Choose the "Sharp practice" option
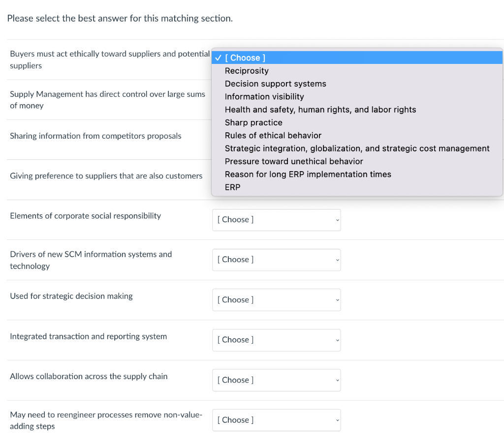 click(x=253, y=122)
